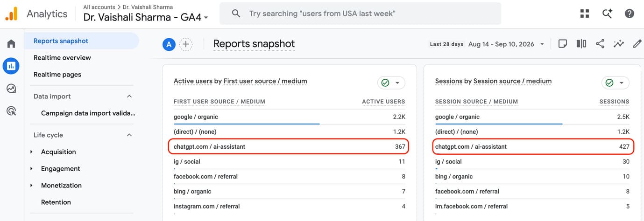Click Sessions by Session source / medium title
Image resolution: width=644 pixels, height=221 pixels.
[x=493, y=81]
